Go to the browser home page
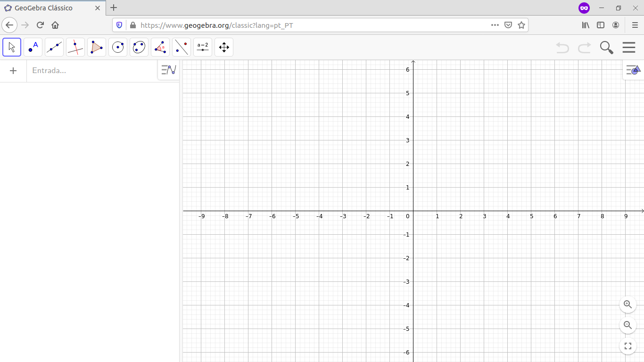This screenshot has height=362, width=644. tap(55, 25)
